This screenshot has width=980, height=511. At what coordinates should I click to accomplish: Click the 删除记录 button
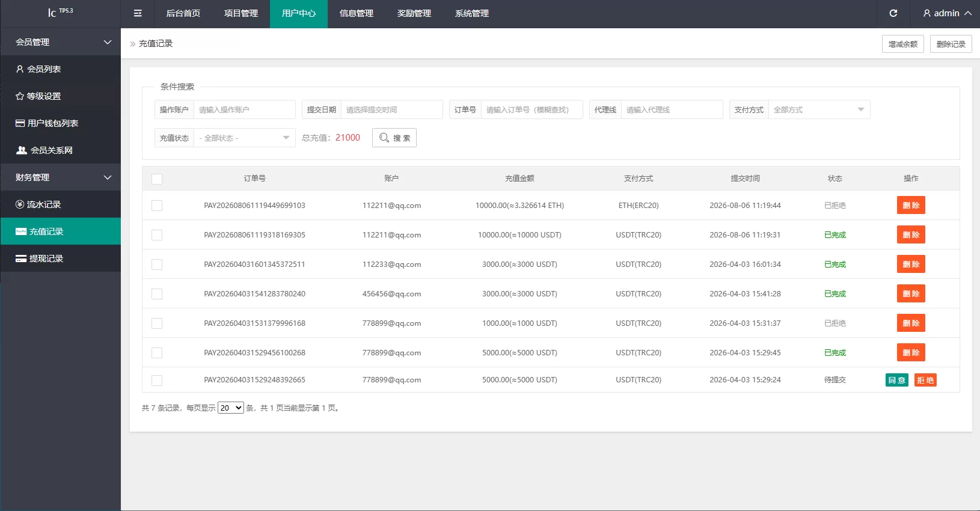point(951,44)
